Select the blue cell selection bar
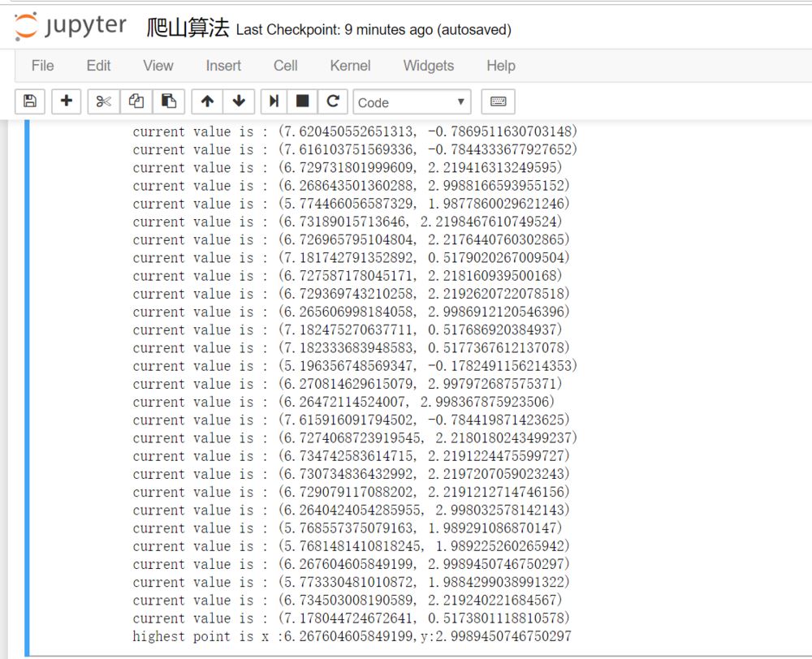The image size is (812, 659). [27, 388]
